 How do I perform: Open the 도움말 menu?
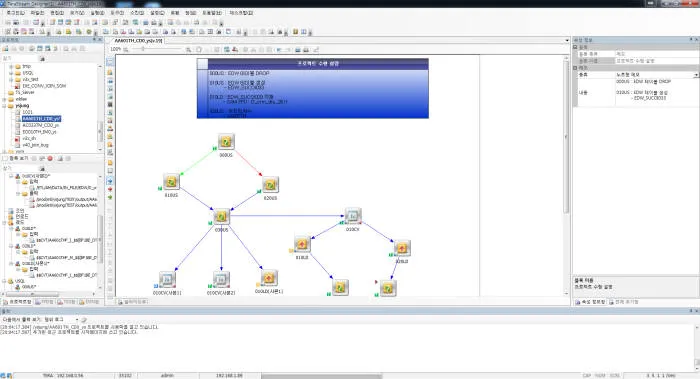tap(212, 13)
